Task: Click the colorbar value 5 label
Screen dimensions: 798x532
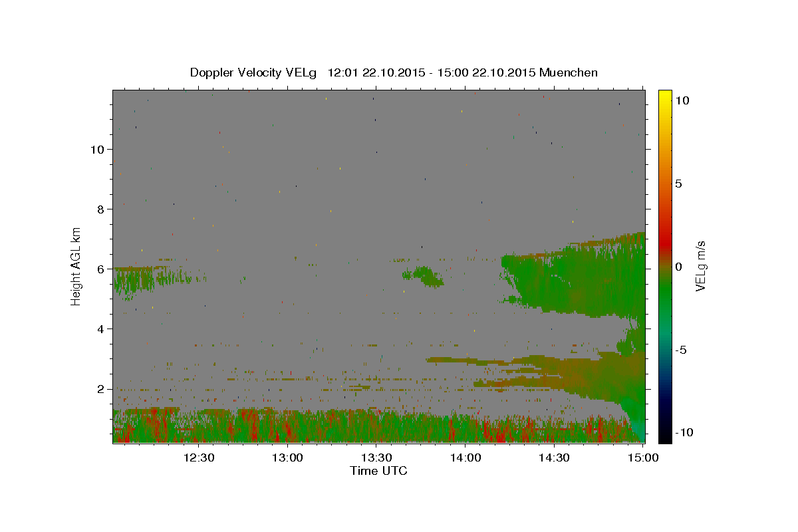Action: click(x=678, y=184)
